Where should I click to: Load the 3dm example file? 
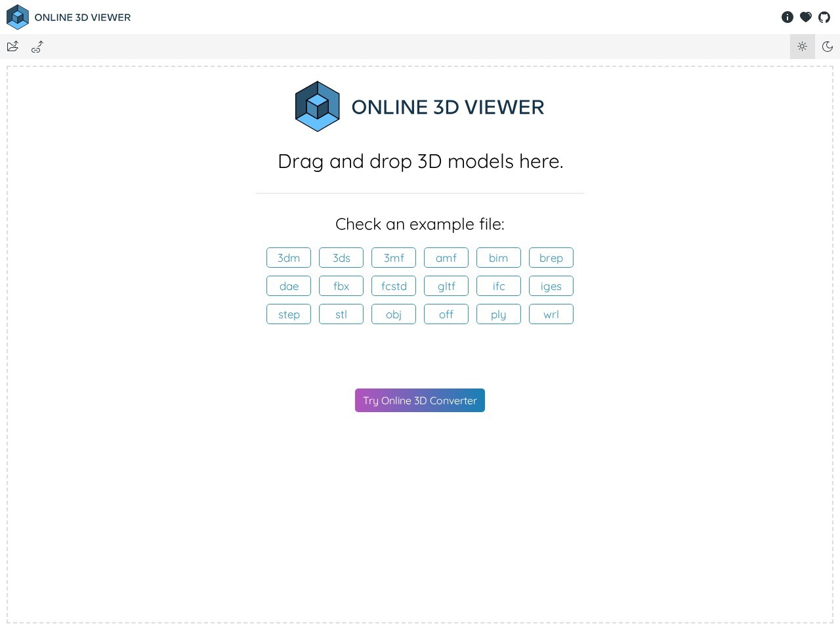(289, 258)
